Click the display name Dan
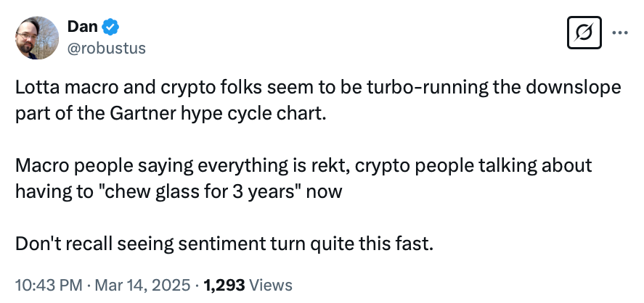 [x=82, y=28]
